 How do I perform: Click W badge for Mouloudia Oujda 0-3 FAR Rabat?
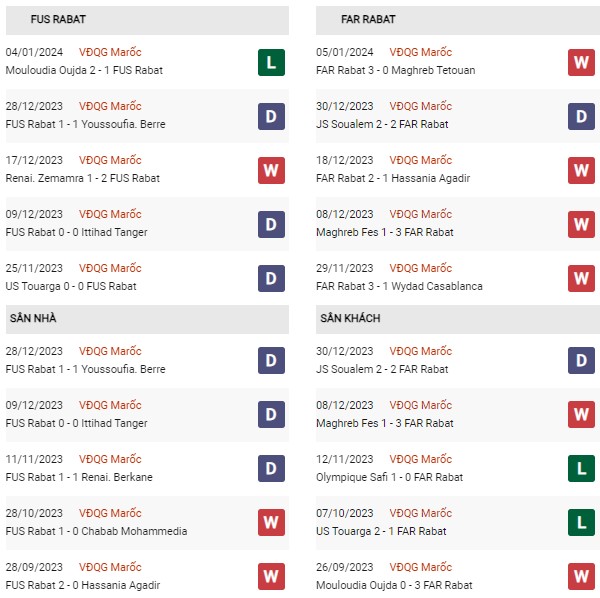click(582, 577)
